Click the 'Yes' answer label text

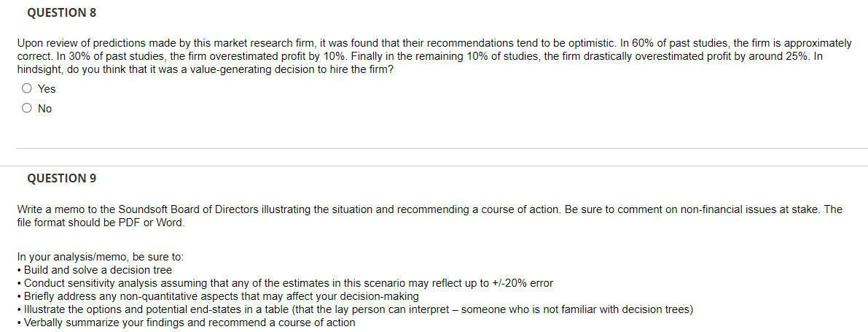(x=47, y=89)
